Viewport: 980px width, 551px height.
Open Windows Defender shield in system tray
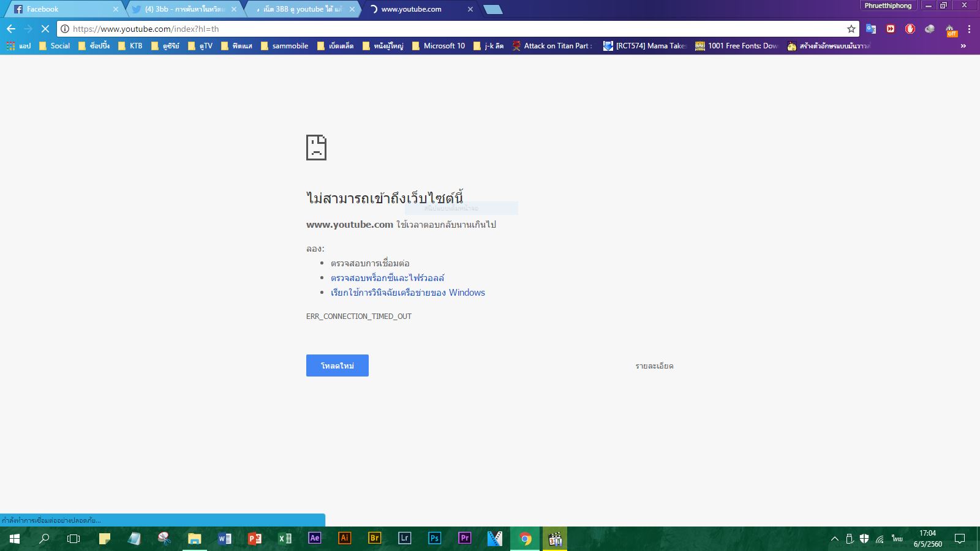[x=864, y=539]
